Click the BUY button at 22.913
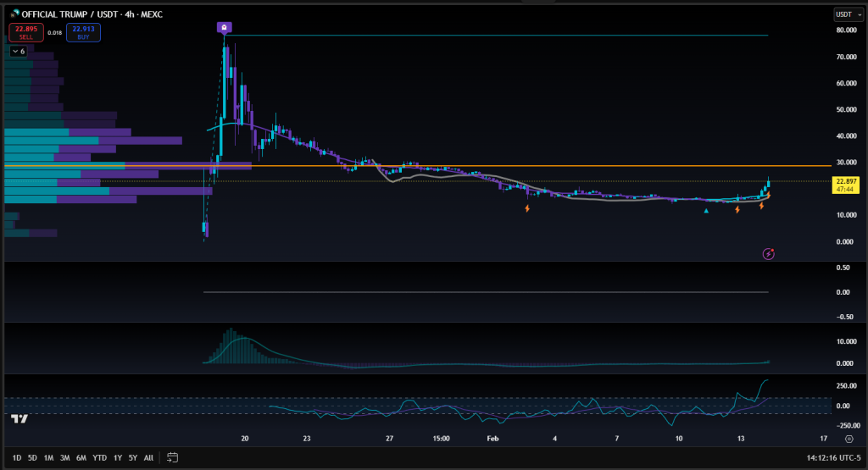This screenshot has height=470, width=868. (x=83, y=33)
